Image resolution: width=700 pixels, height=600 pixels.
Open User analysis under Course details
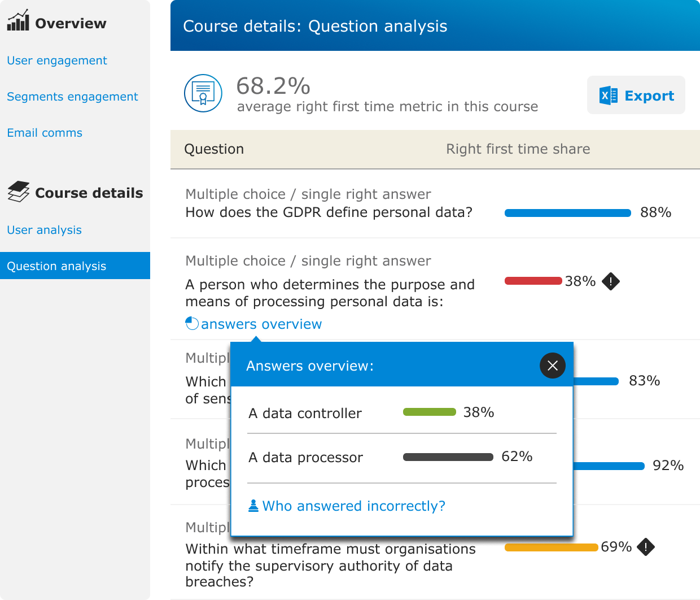pos(45,230)
